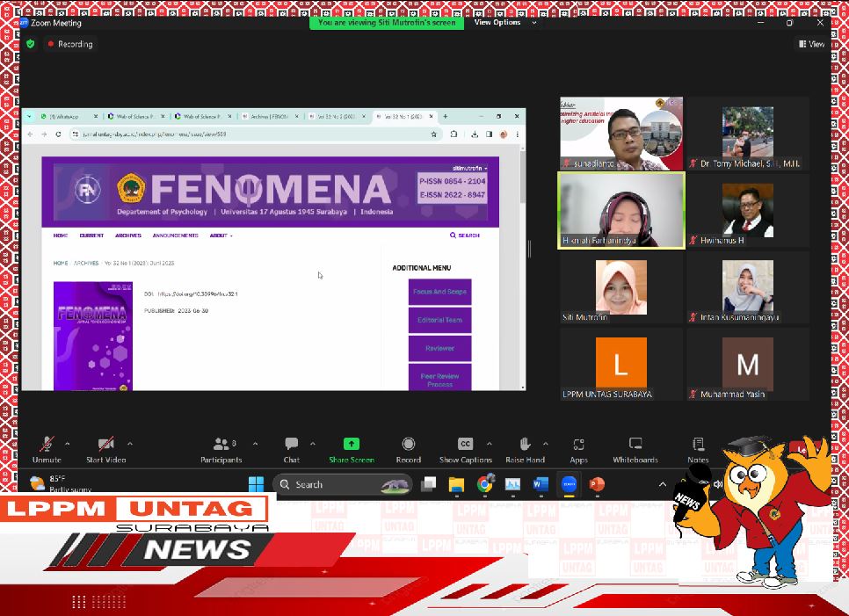This screenshot has width=849, height=616.
Task: Select the Muhammad Yasin participant tile
Action: [748, 365]
